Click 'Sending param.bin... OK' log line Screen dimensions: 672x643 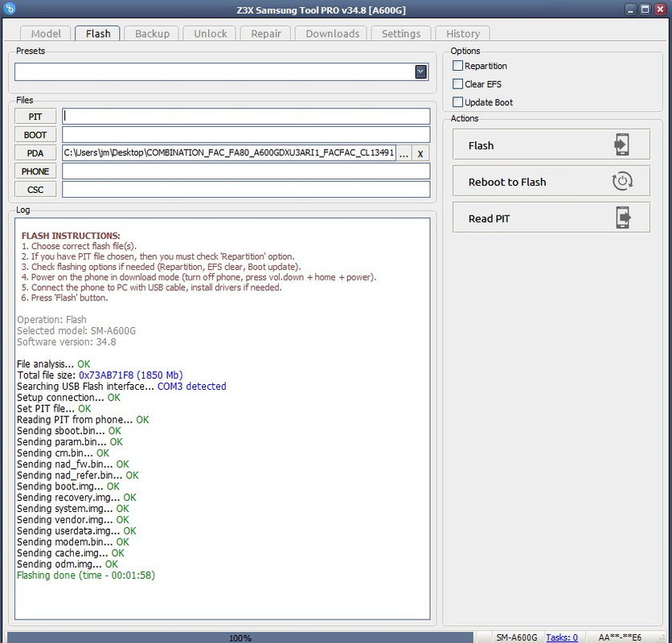coord(70,441)
